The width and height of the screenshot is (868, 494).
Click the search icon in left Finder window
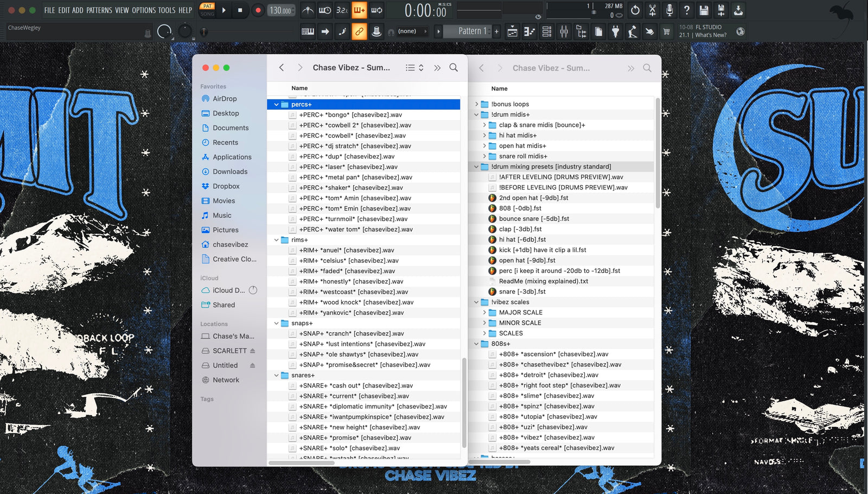click(x=454, y=68)
